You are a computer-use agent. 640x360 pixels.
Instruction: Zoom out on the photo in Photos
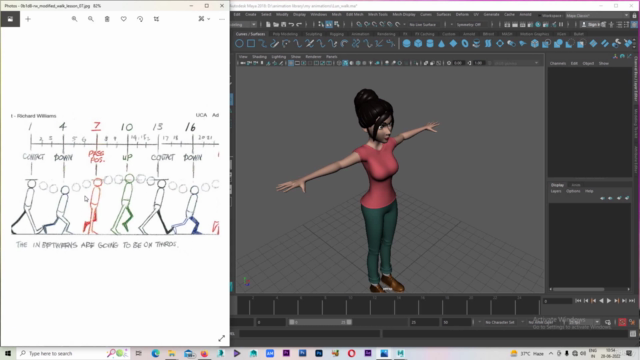pos(91,19)
